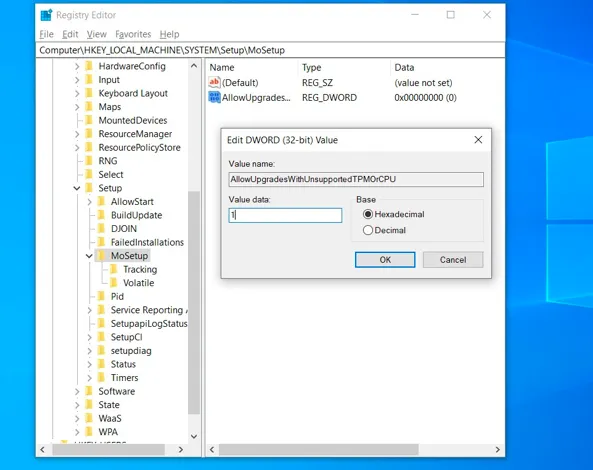Open the Favorites menu
This screenshot has height=470, width=593.
(x=133, y=34)
